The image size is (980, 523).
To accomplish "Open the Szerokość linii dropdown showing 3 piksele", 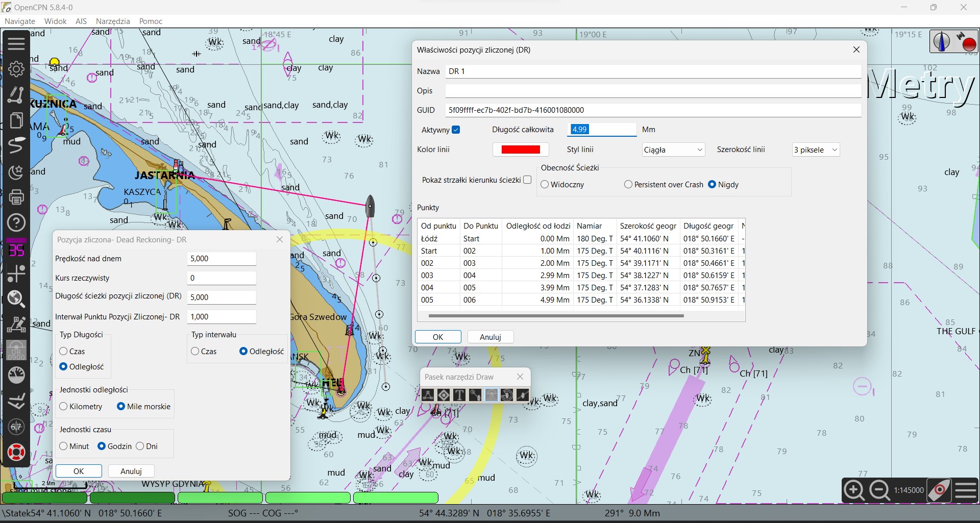I will pyautogui.click(x=815, y=150).
